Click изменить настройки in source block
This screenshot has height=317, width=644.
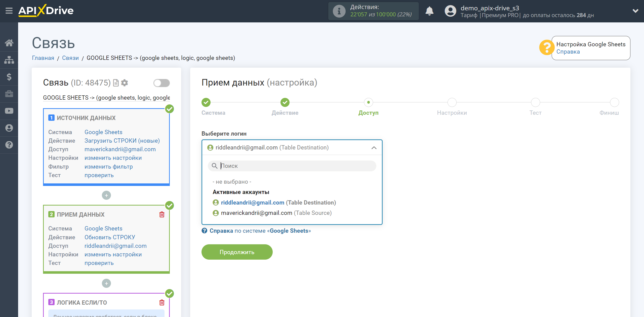tap(113, 158)
